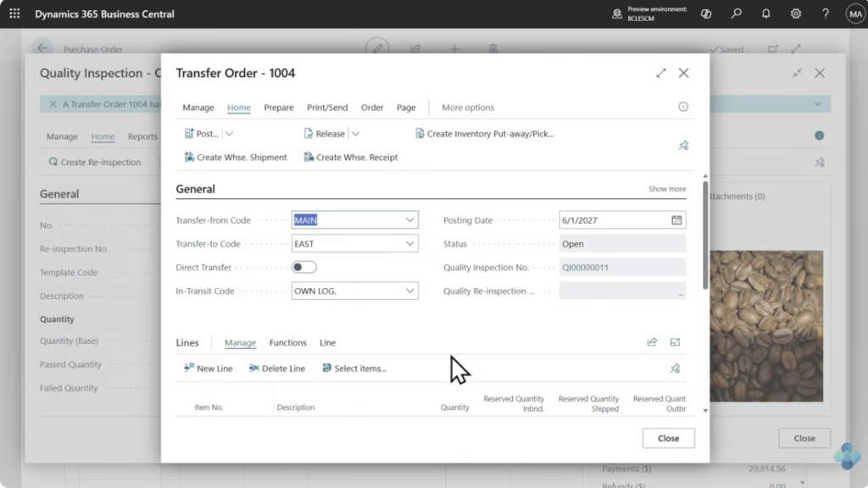Open the Posting Date calendar picker
Viewport: 868px width, 488px height.
(x=676, y=219)
